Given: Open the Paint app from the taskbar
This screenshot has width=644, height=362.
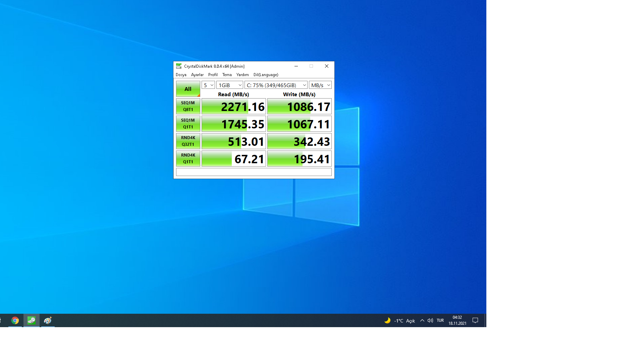Looking at the screenshot, I should (x=48, y=320).
